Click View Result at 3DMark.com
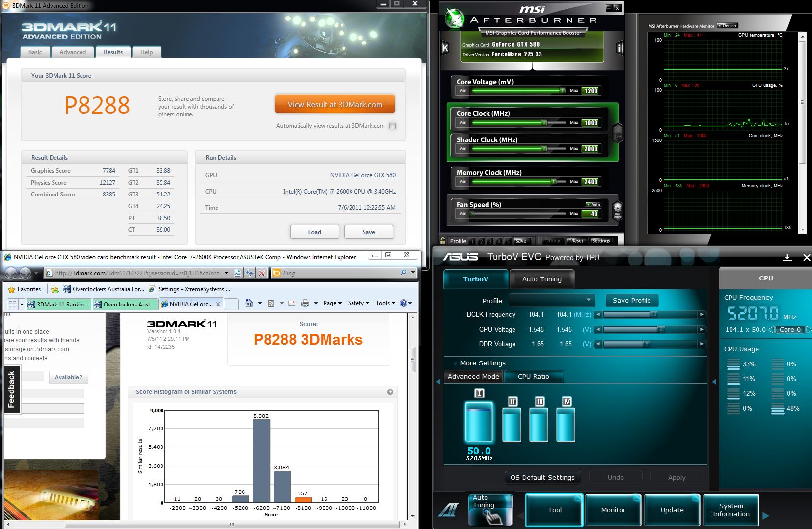The height and width of the screenshot is (529, 812). point(335,105)
